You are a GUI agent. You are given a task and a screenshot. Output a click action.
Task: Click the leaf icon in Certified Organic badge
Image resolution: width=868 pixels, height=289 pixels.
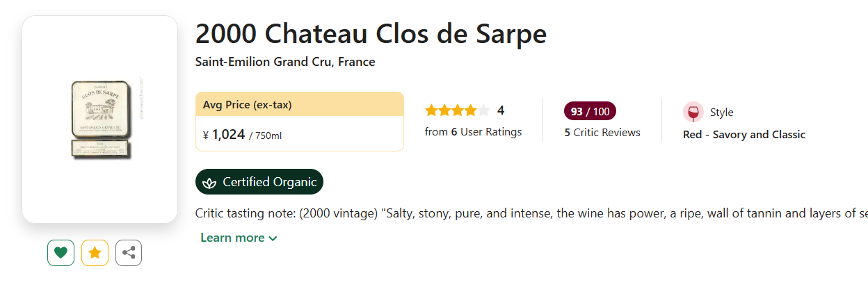pos(209,182)
